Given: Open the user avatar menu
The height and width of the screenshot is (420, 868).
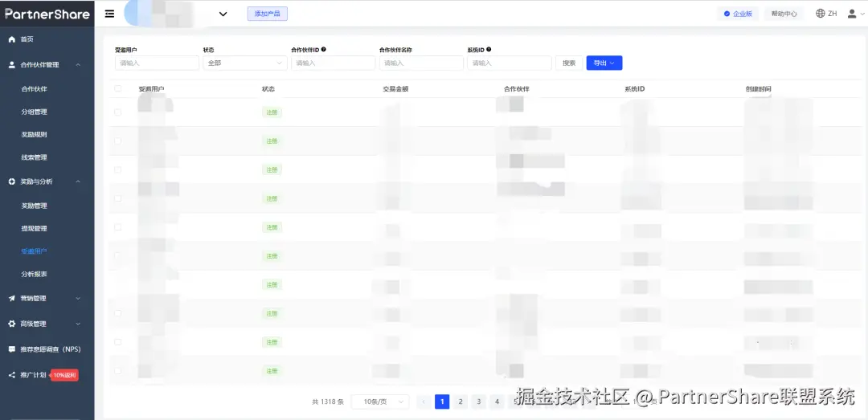Looking at the screenshot, I should click(855, 14).
